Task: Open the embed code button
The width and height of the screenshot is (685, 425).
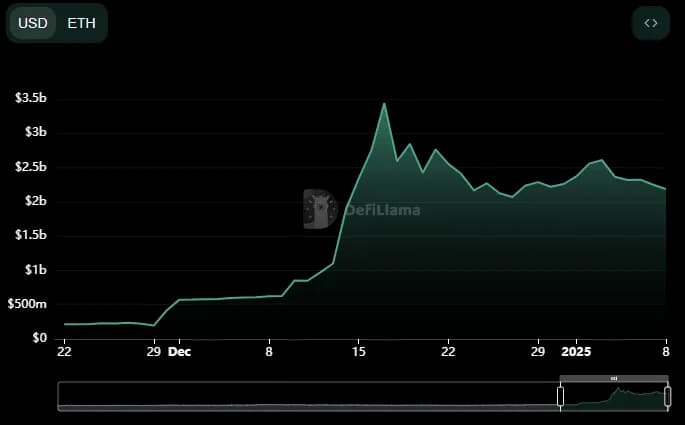Action: (651, 23)
